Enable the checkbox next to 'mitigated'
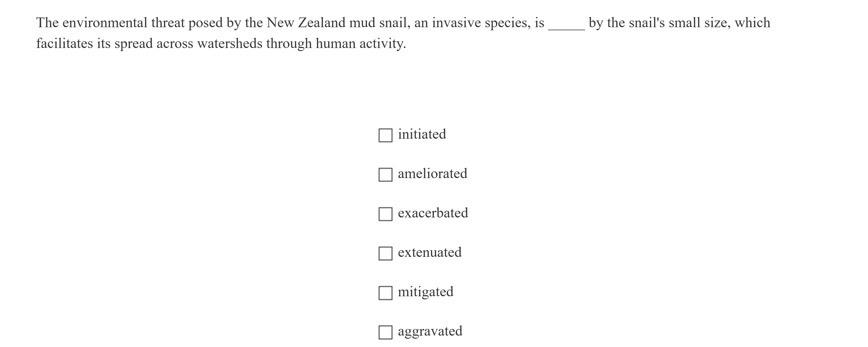The width and height of the screenshot is (868, 347). (385, 293)
